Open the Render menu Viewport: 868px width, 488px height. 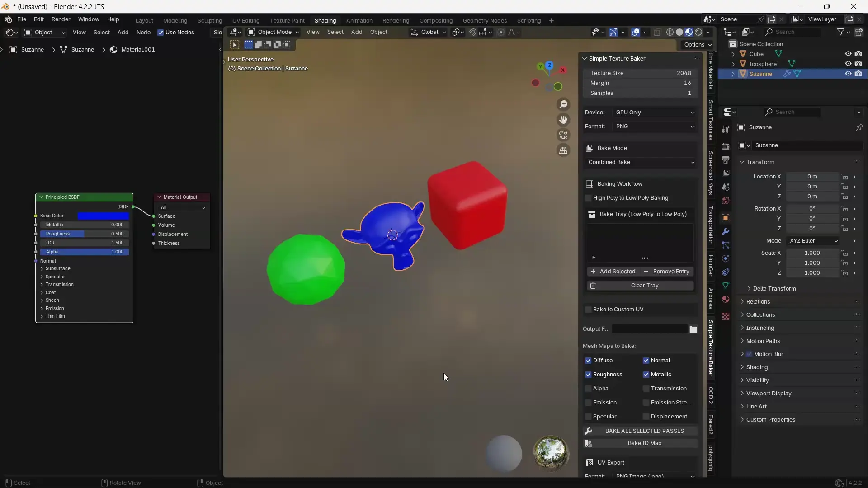pos(61,19)
